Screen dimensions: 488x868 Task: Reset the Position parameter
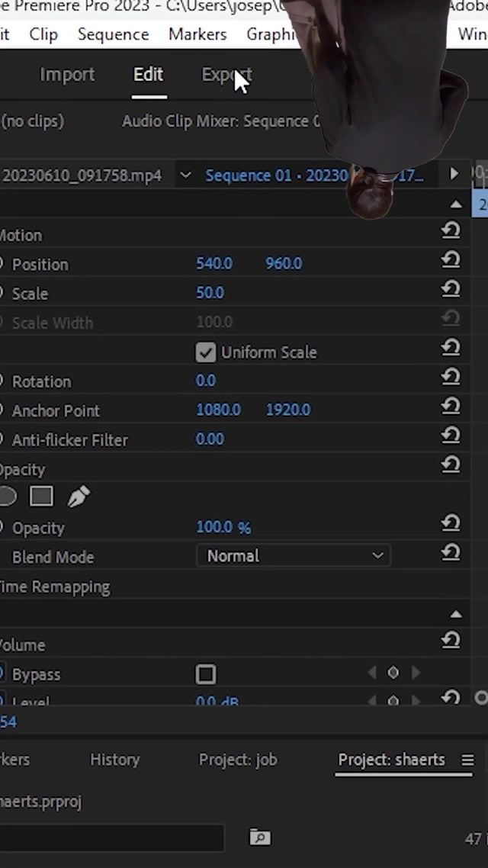pos(451,260)
